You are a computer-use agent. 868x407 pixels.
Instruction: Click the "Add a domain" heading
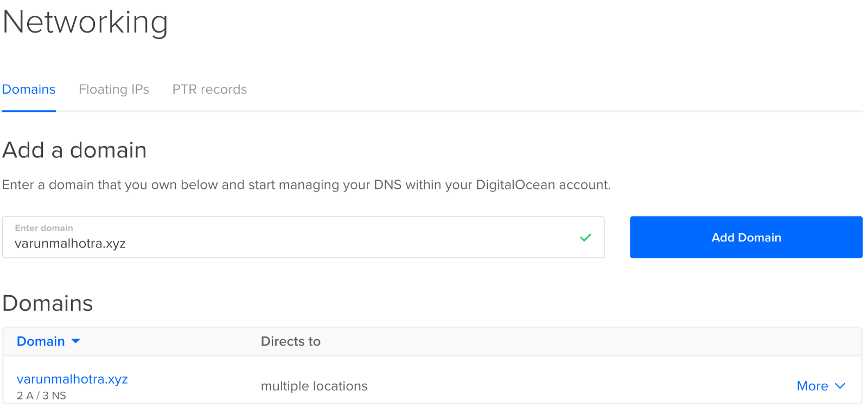(x=74, y=150)
